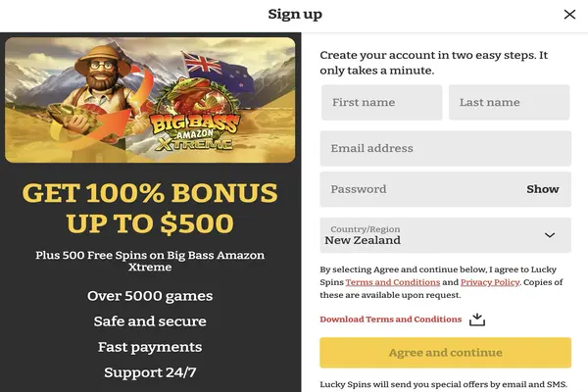Click the download icon beside Terms link
Screen dimensions: 588x392
[x=477, y=319]
